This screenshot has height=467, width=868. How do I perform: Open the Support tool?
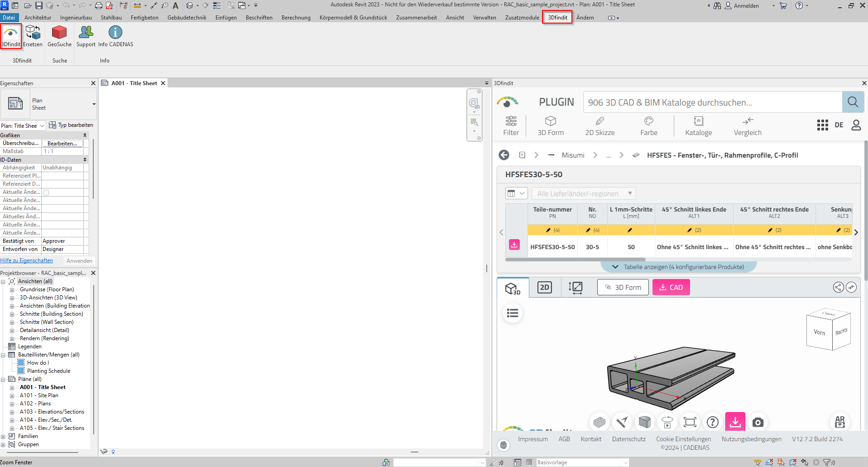(86, 36)
